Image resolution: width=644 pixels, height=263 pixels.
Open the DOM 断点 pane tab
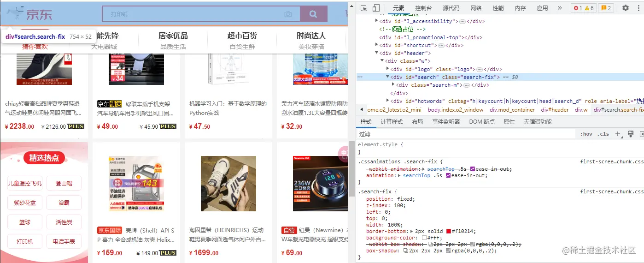pyautogui.click(x=482, y=122)
